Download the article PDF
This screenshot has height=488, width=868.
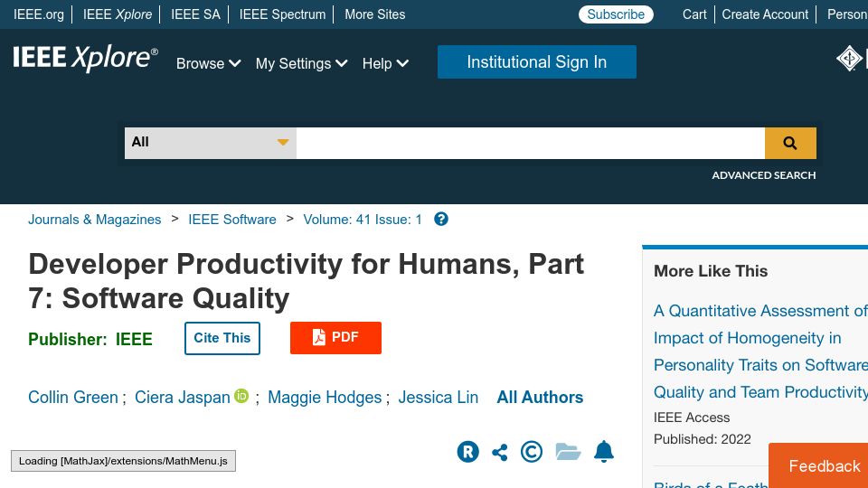point(335,337)
